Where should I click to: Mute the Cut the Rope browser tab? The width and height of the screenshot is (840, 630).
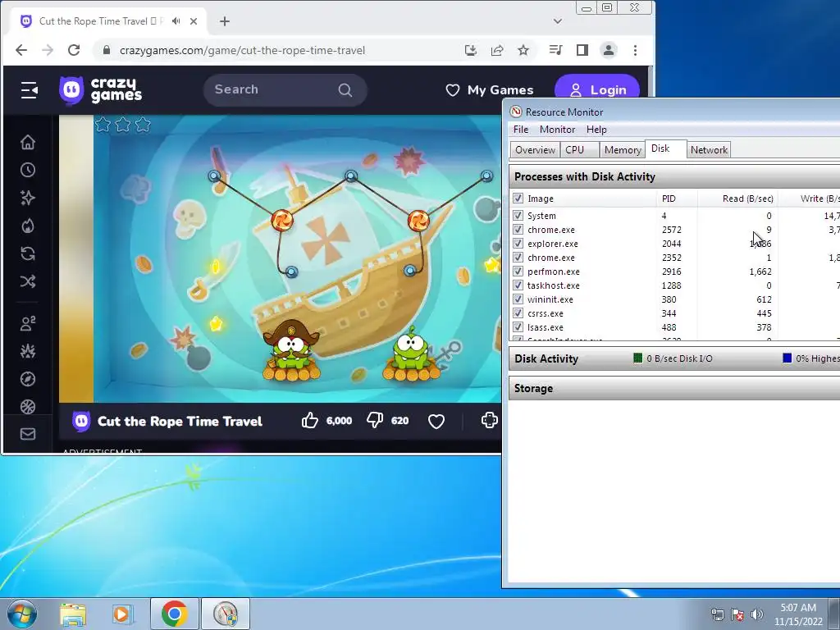(176, 21)
